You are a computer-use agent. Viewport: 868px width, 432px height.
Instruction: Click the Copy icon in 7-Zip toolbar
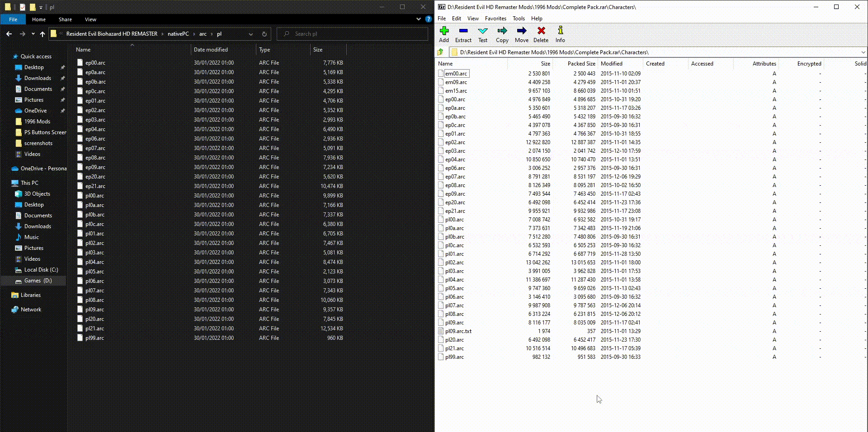point(502,34)
